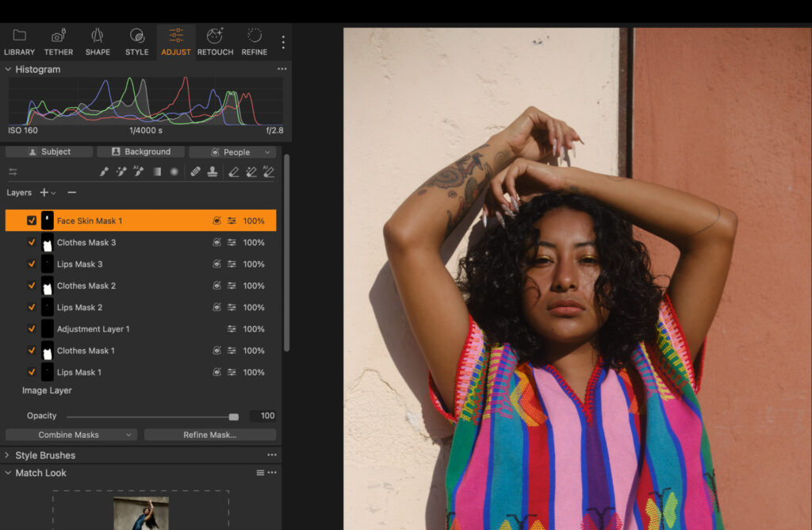Select the Erase Mask tool
Screen dimensions: 812x530
pos(235,171)
